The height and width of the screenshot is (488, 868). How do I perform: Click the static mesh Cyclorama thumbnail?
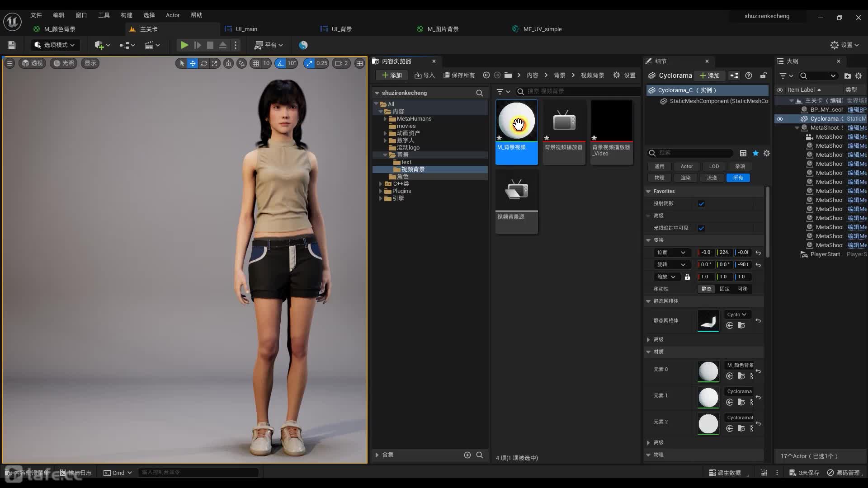point(708,320)
